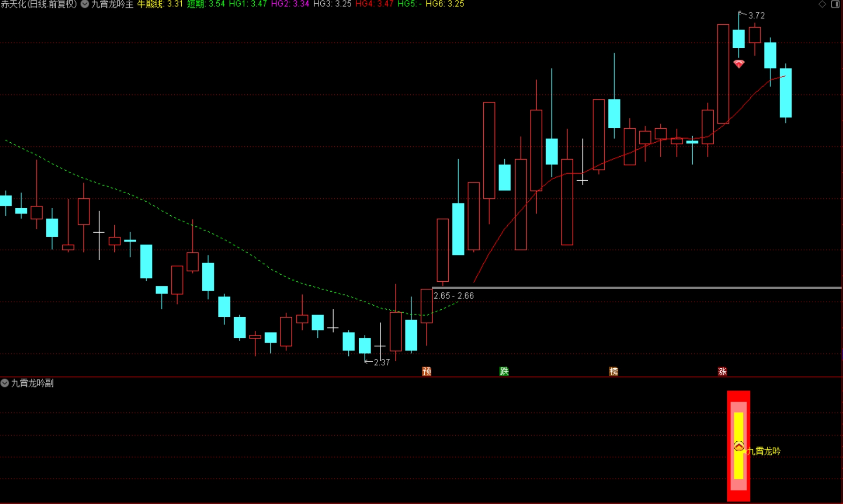The width and height of the screenshot is (843, 504).
Task: Click the orange 预 marker icon
Action: pos(427,372)
